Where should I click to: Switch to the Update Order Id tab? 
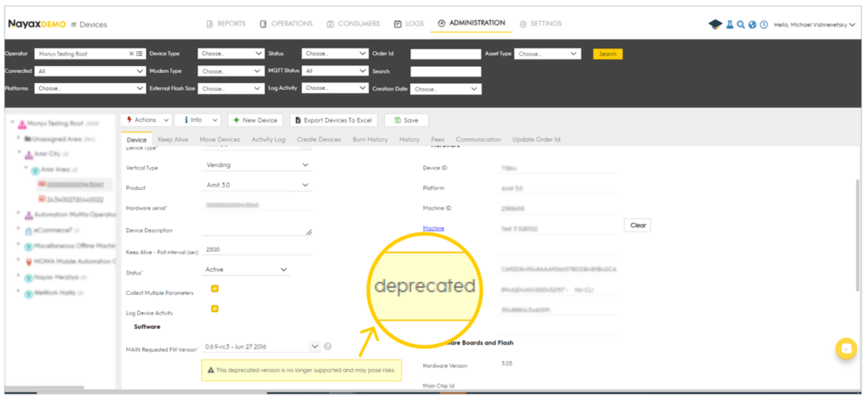(x=537, y=140)
